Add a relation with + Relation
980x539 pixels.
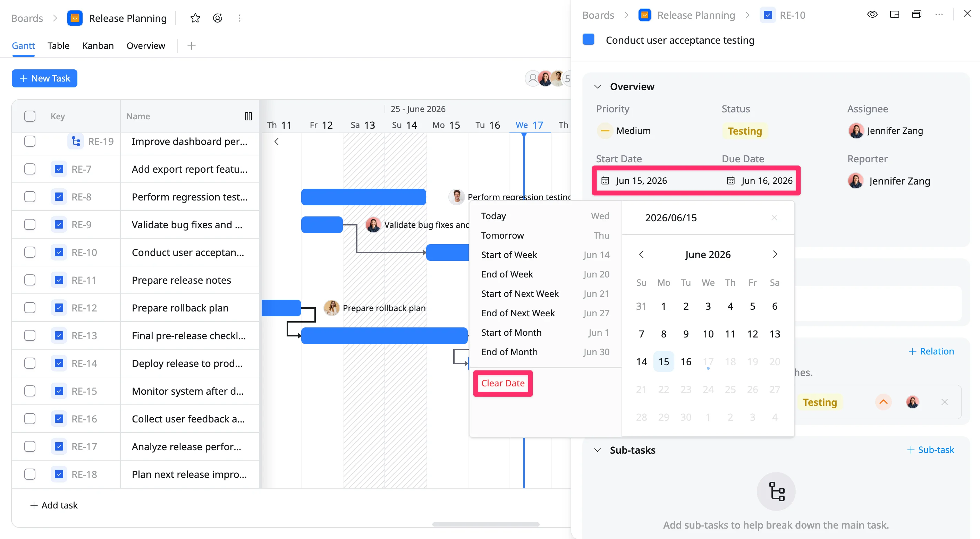pyautogui.click(x=931, y=351)
